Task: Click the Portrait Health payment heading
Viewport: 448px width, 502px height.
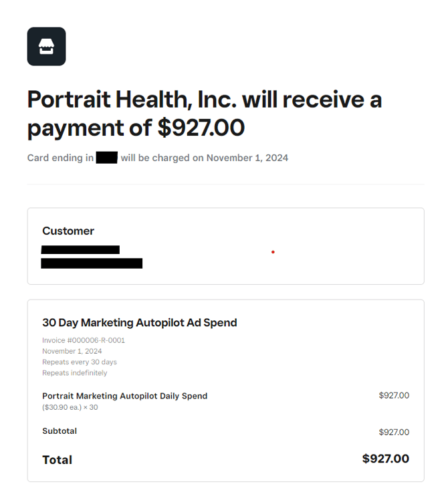Action: click(205, 114)
